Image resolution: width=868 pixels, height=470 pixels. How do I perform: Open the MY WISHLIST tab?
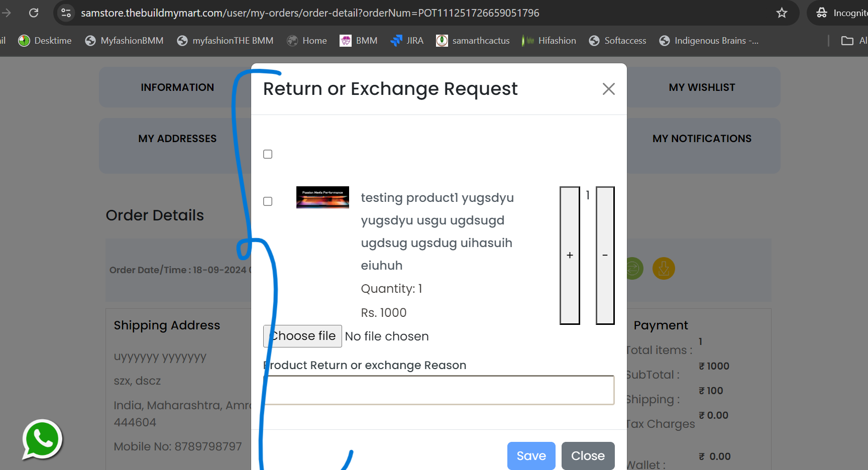coord(702,87)
